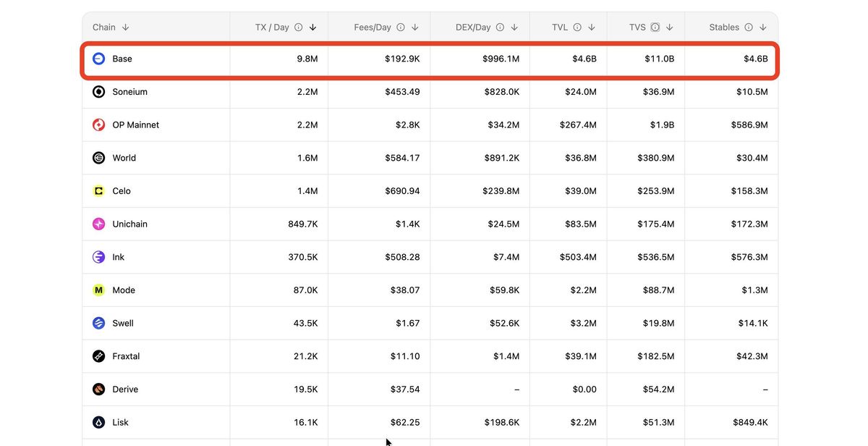The height and width of the screenshot is (446, 868).
Task: Open the TVS info tooltip icon
Action: [x=655, y=28]
